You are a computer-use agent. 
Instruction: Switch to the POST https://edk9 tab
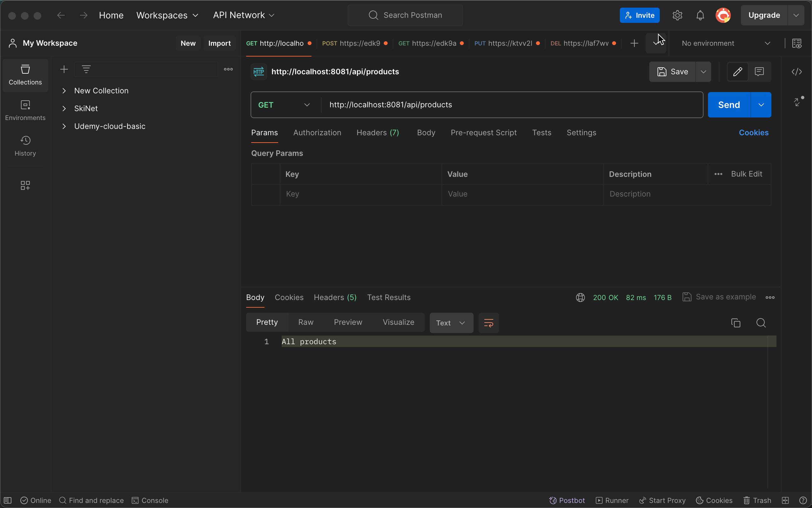coord(355,43)
